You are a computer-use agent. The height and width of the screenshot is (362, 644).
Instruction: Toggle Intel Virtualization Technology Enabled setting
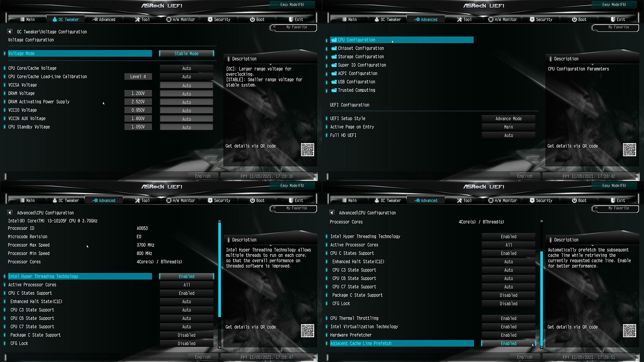[x=508, y=327]
